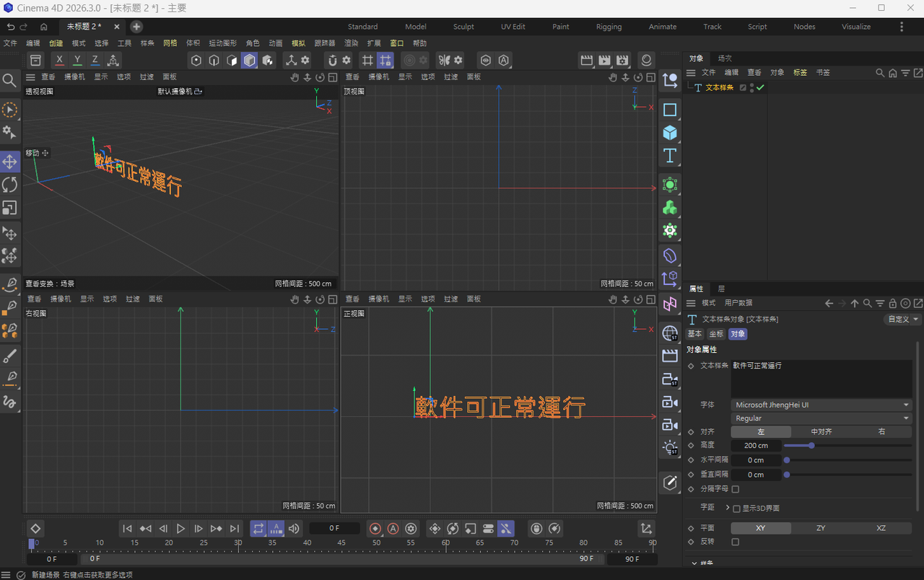The width and height of the screenshot is (924, 580).
Task: Render to picture viewer icon
Action: [605, 60]
